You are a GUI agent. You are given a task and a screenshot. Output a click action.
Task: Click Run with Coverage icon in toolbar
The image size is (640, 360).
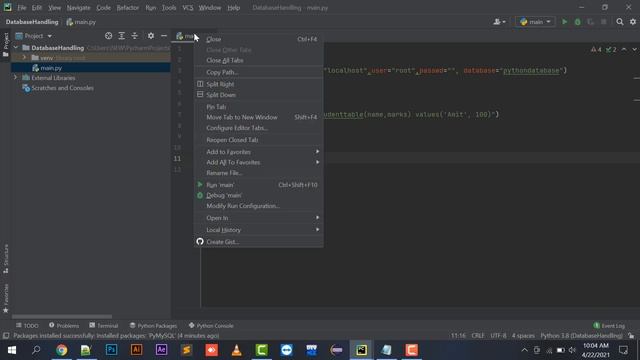591,22
